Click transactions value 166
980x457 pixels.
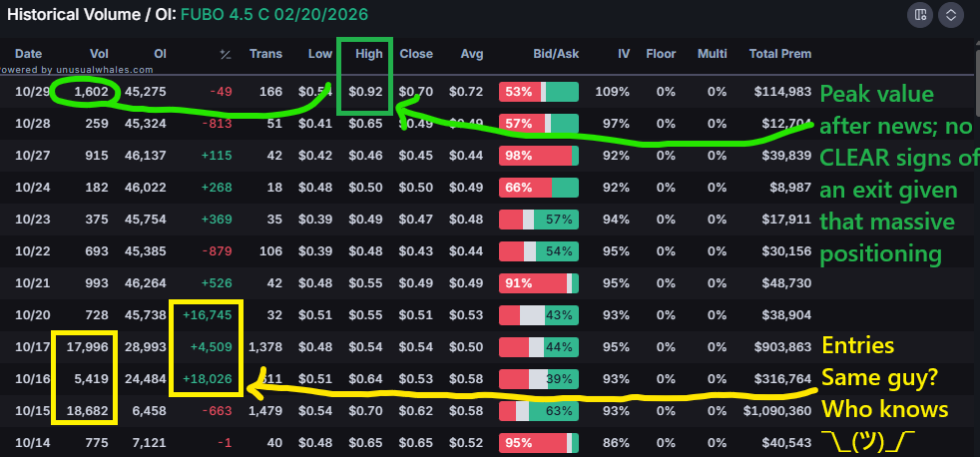click(271, 92)
